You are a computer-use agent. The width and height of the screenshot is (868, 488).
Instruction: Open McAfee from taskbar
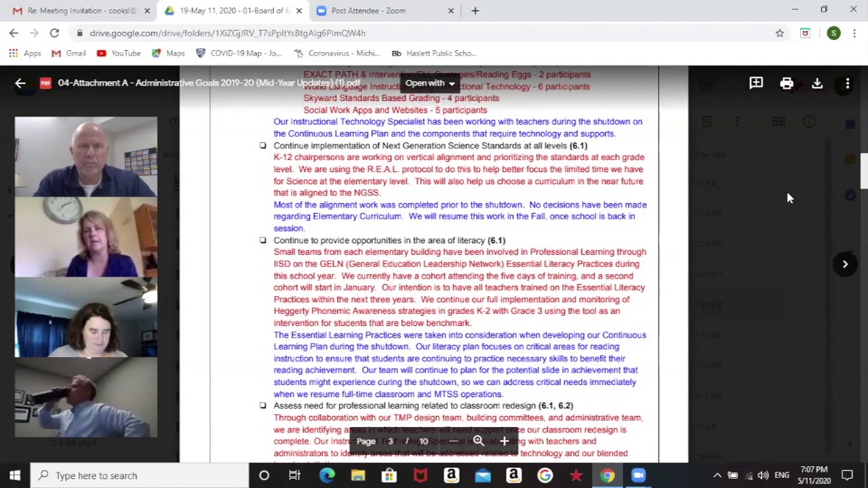click(x=420, y=475)
